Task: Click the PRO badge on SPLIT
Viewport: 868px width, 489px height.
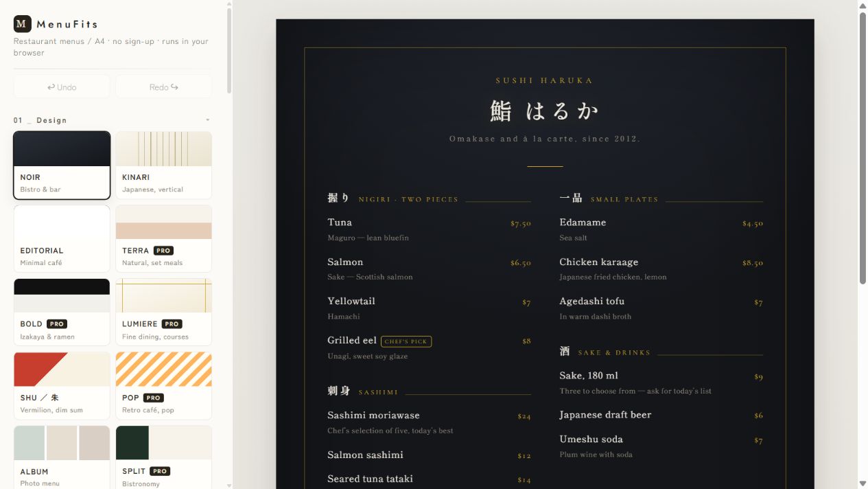Action: pos(160,471)
